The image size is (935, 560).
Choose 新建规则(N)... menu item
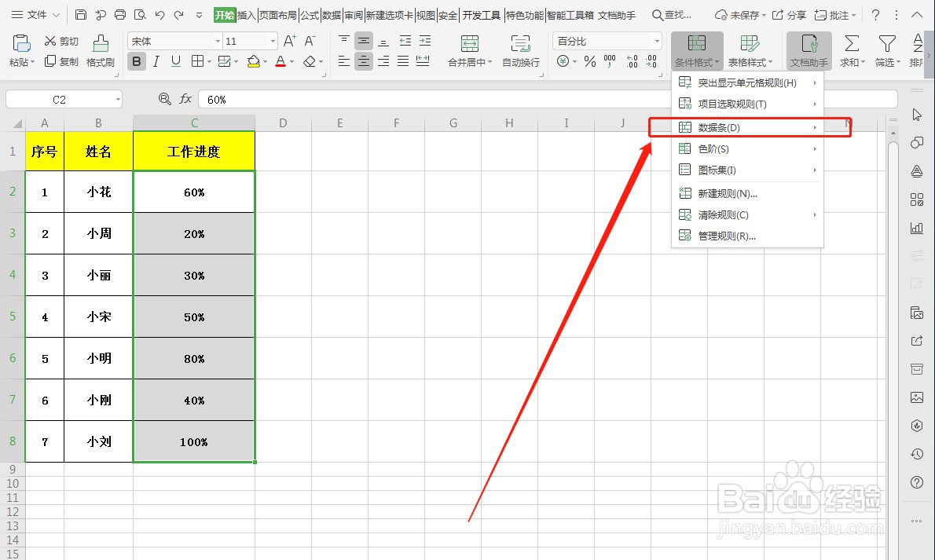[x=748, y=193]
